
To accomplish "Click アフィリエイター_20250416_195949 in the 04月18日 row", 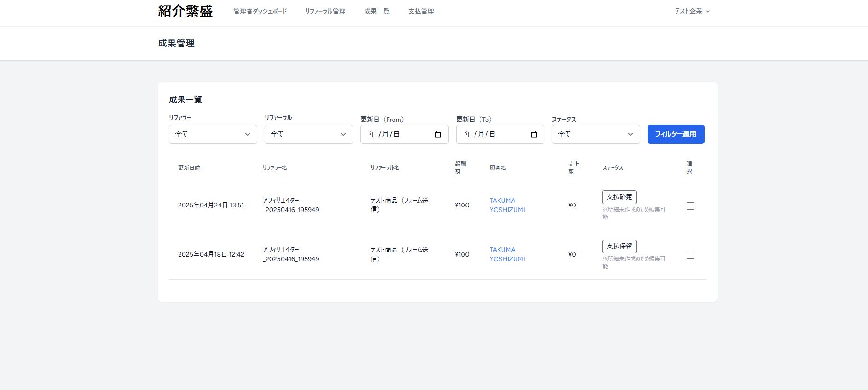I will coord(291,254).
